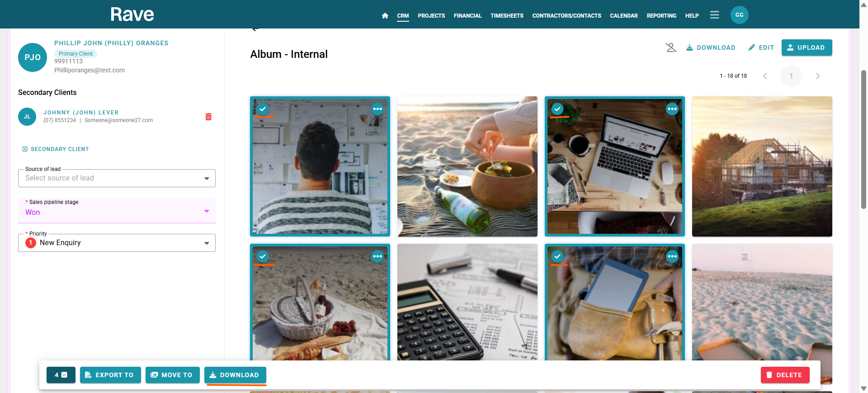Image resolution: width=868 pixels, height=393 pixels.
Task: Open the hamburger menu icon
Action: click(714, 15)
